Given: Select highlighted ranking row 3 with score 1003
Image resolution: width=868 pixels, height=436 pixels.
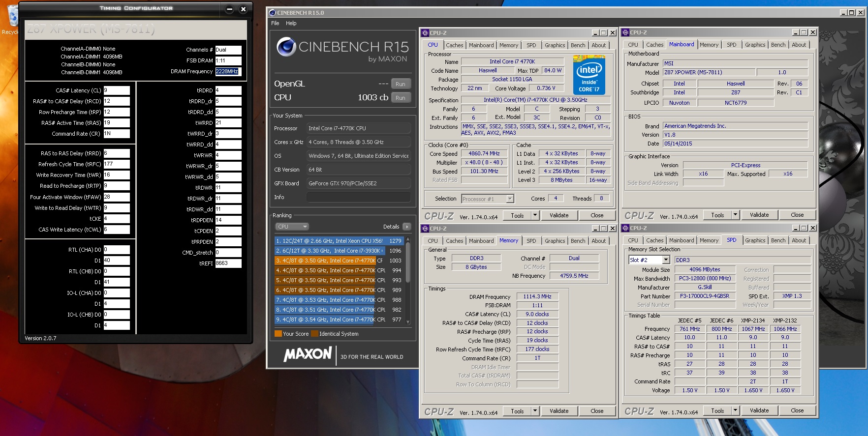Looking at the screenshot, I should click(x=339, y=261).
